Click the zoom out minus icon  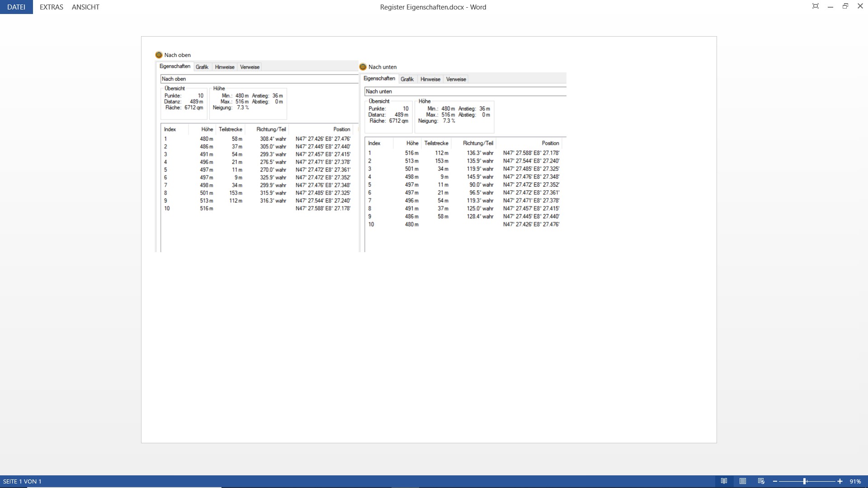pos(775,481)
